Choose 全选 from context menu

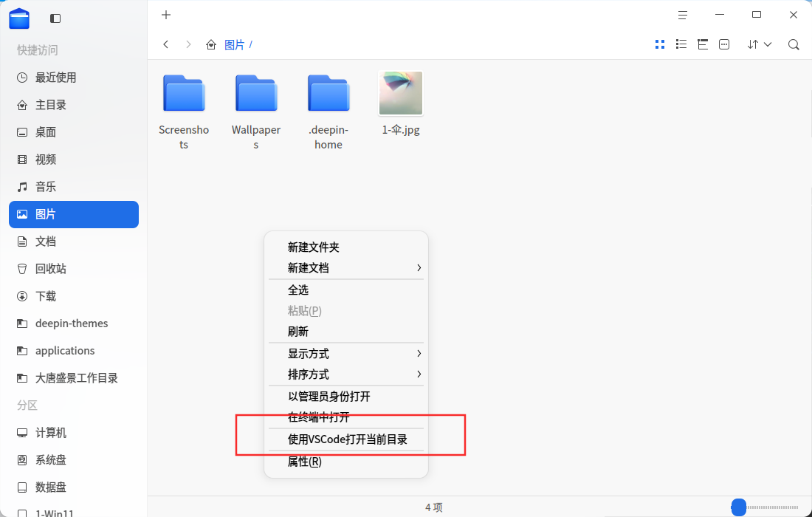point(346,290)
